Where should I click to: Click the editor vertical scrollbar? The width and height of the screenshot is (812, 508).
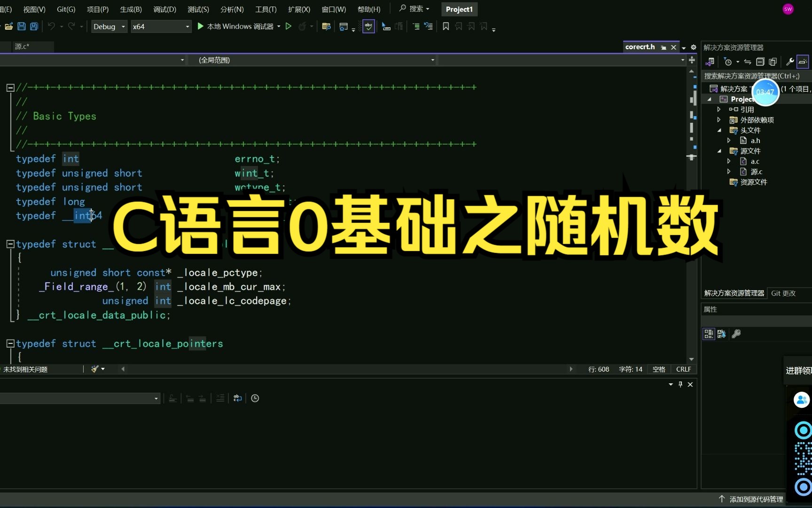(691, 216)
